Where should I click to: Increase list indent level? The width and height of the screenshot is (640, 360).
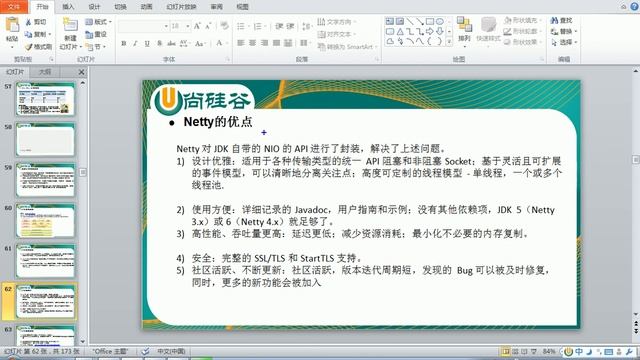coord(290,26)
